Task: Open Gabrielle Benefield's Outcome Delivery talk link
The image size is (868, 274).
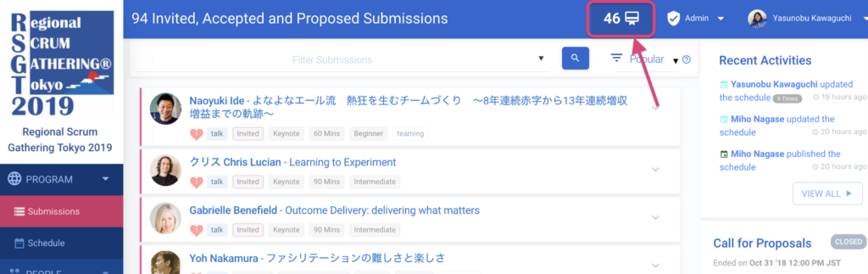Action: click(x=382, y=211)
